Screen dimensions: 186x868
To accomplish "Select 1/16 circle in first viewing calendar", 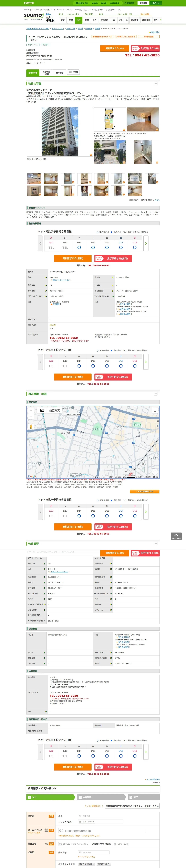I will click(x=107, y=247).
